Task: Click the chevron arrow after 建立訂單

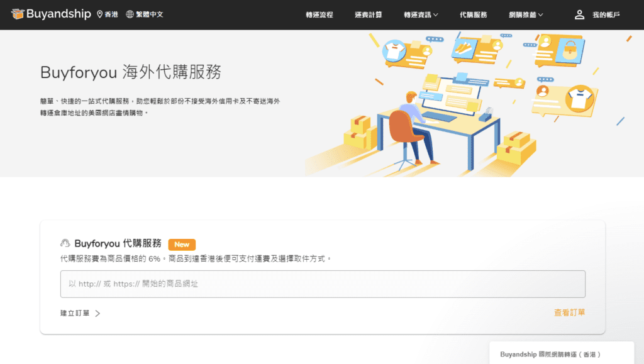Action: (98, 312)
